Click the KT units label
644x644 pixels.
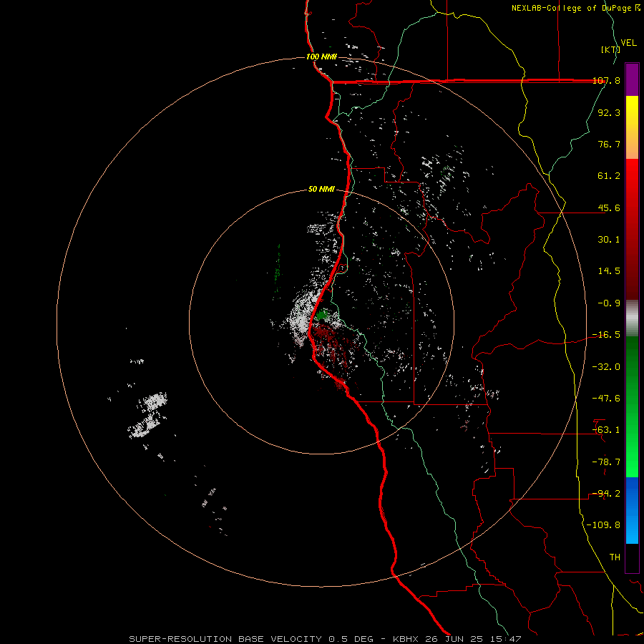(x=610, y=49)
